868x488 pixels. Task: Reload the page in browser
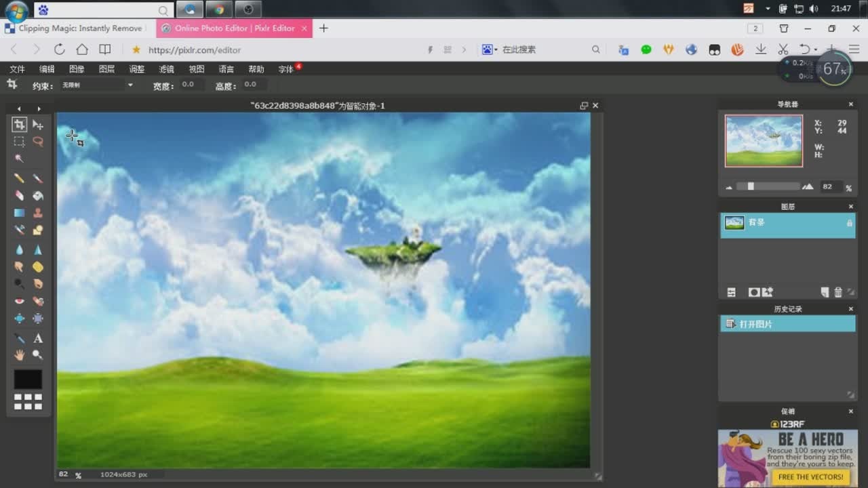click(59, 49)
